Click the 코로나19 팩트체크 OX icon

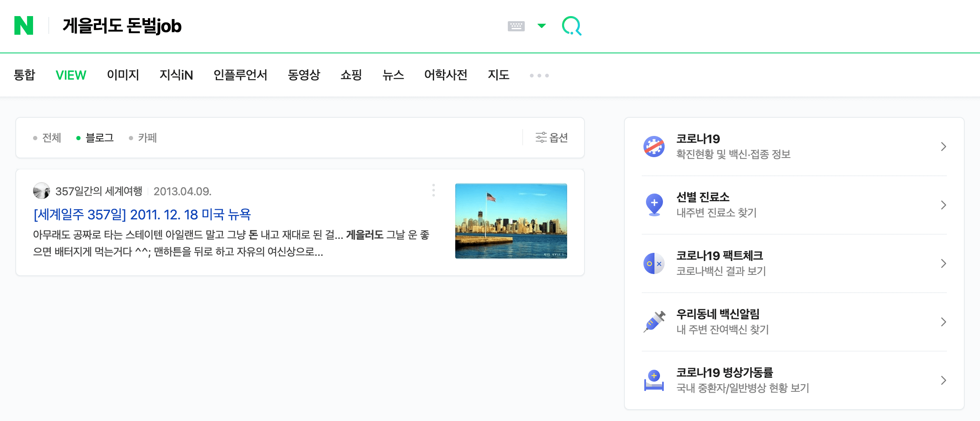(654, 263)
